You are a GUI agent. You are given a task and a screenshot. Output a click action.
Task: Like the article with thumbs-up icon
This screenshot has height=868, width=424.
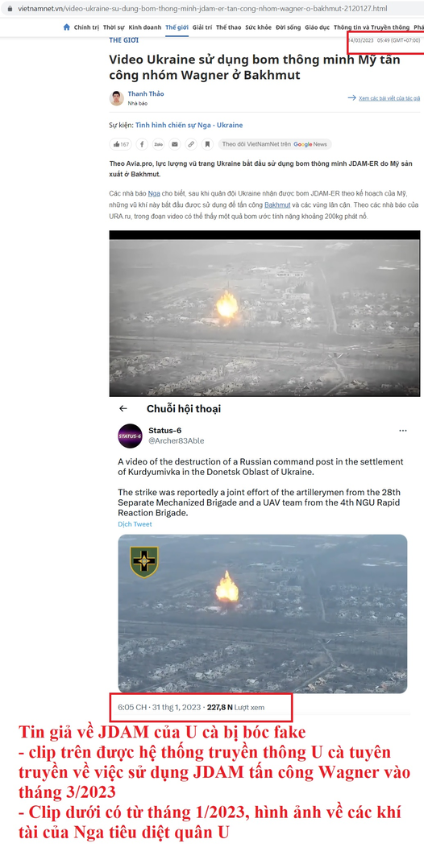coord(121,144)
